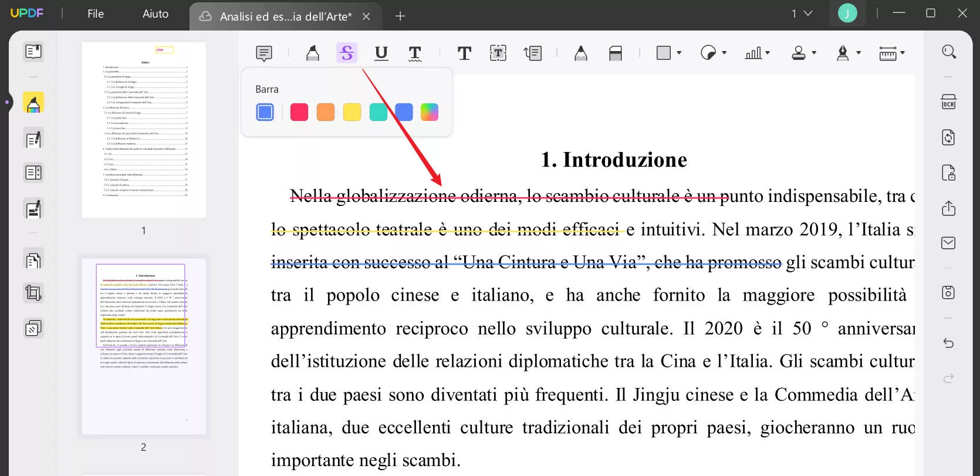Send the file by email
Image resolution: width=980 pixels, height=476 pixels.
coord(949,243)
